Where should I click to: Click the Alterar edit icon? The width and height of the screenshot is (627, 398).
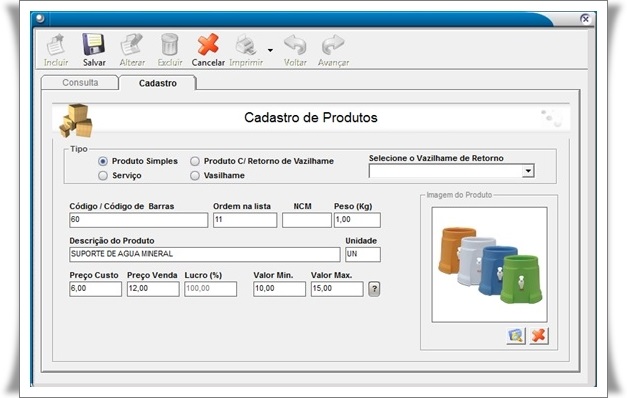(x=132, y=44)
